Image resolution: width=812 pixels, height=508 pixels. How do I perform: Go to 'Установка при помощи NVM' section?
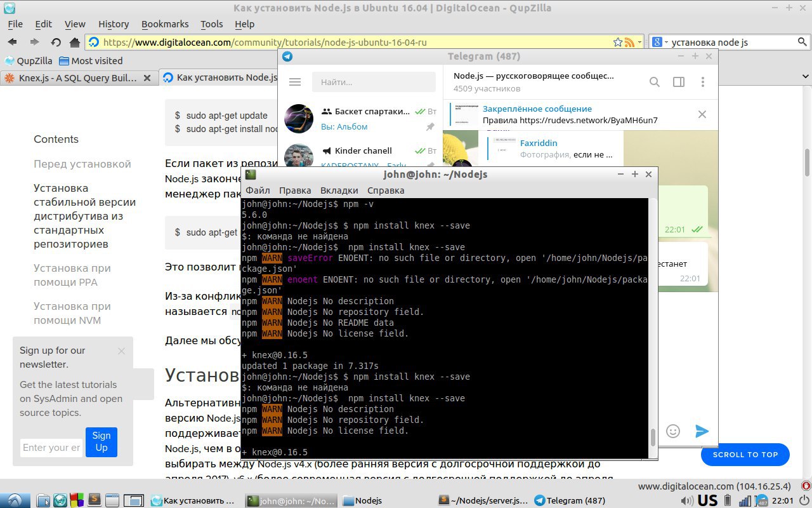point(72,313)
